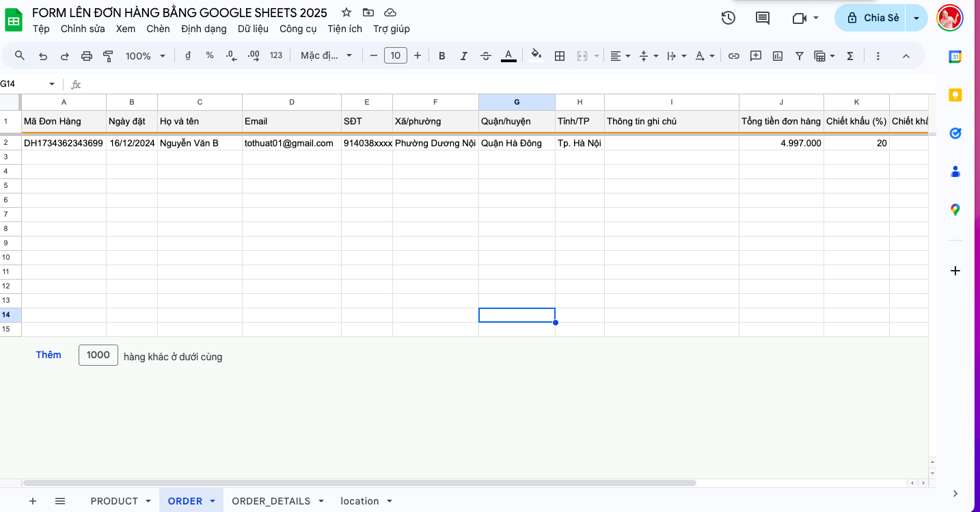Image resolution: width=980 pixels, height=512 pixels.
Task: Toggle italic formatting
Action: point(463,55)
